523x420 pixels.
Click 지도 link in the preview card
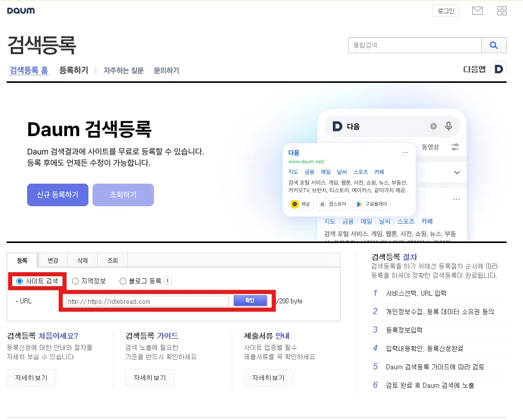(x=293, y=172)
